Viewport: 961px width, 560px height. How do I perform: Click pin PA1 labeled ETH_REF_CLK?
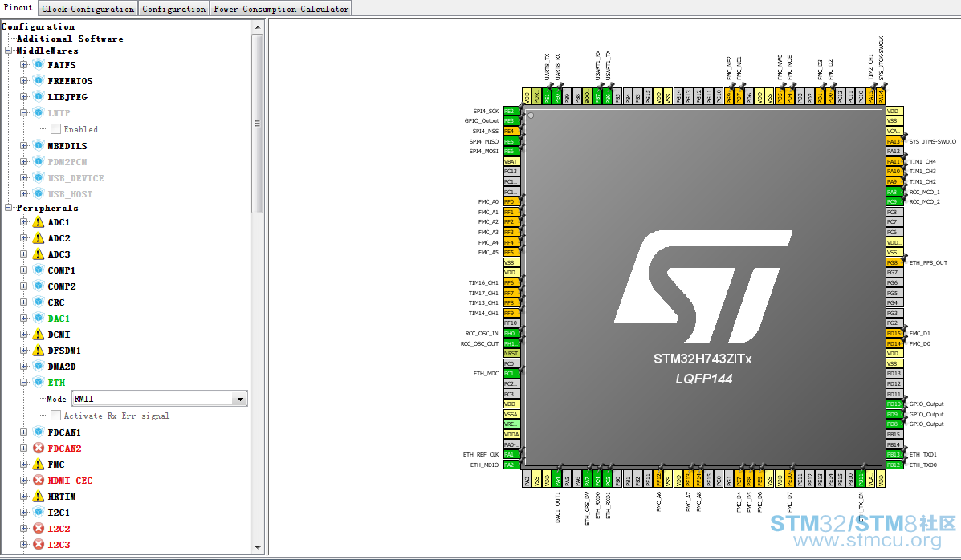click(x=511, y=455)
